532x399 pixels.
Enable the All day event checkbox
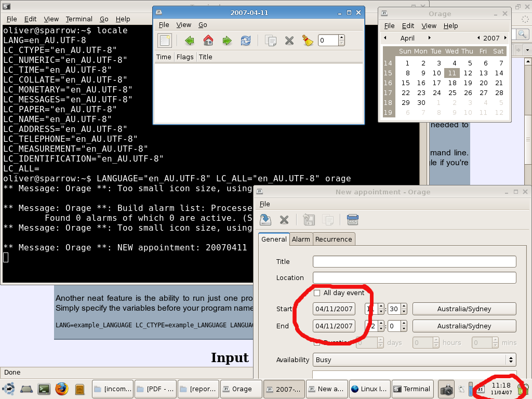tap(317, 293)
